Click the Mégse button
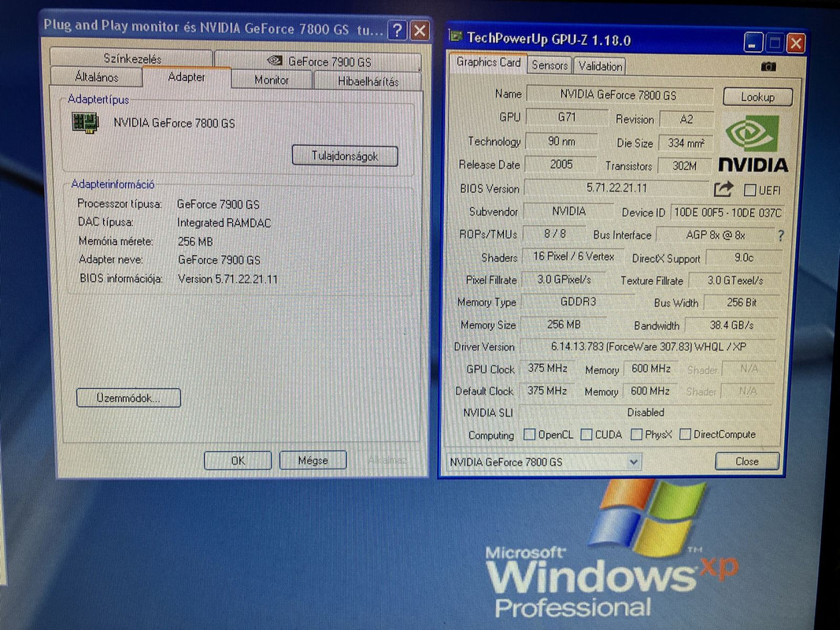This screenshot has width=840, height=630. pos(313,460)
